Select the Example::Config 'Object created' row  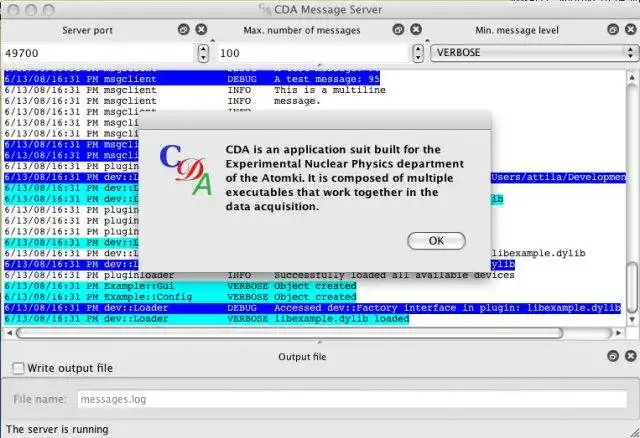[x=180, y=297]
